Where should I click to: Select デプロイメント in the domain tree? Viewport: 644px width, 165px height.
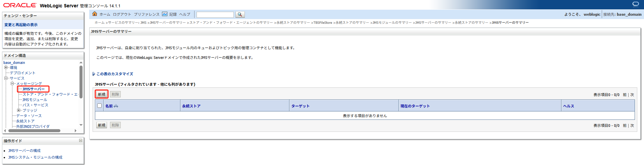22,73
